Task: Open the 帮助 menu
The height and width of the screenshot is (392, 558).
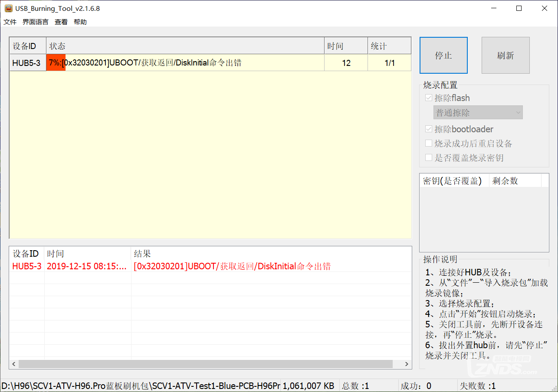Action: (80, 22)
